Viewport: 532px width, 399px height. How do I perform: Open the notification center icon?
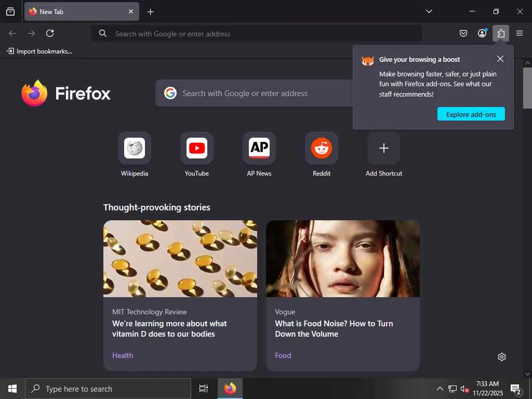516,389
